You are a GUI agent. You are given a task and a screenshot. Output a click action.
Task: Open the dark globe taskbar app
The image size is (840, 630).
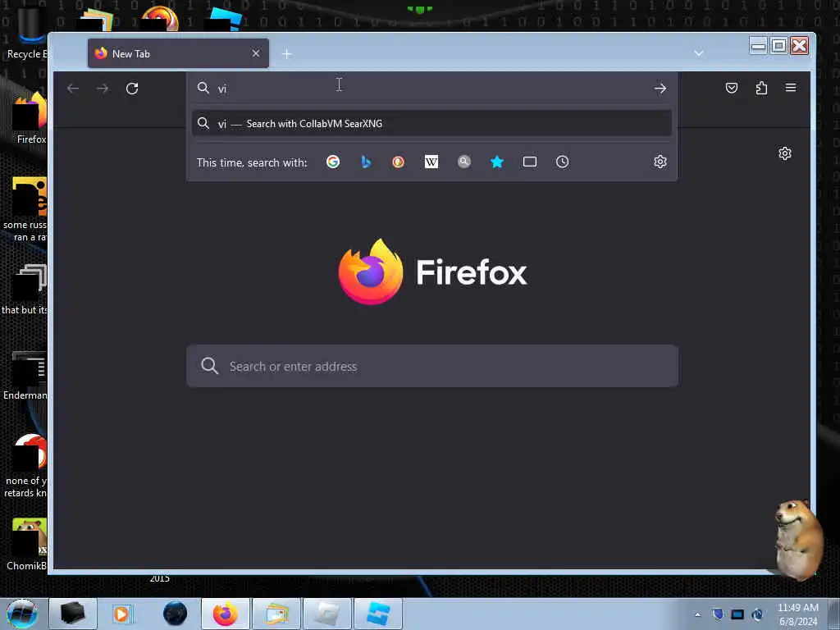click(175, 614)
